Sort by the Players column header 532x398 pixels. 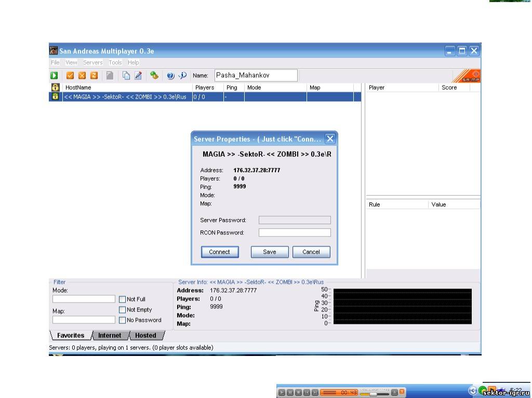(208, 88)
